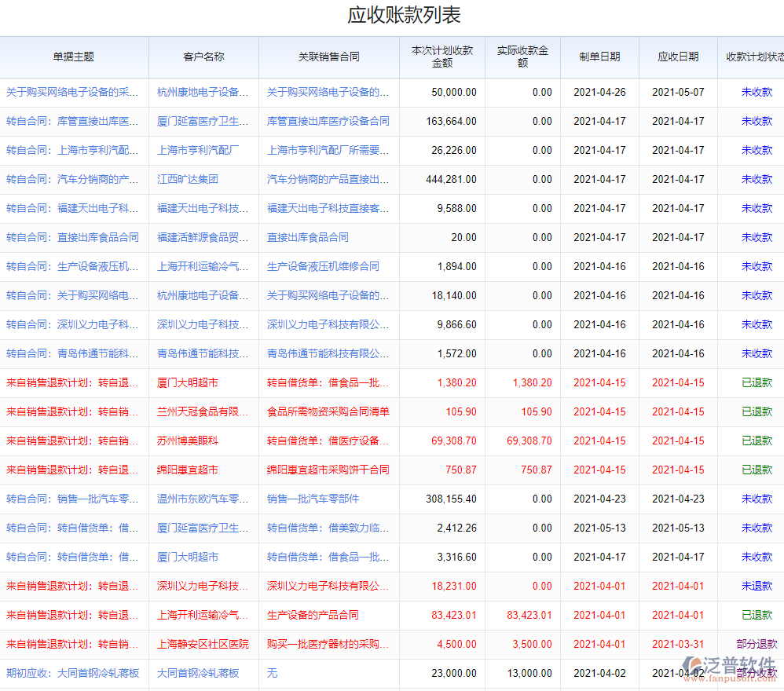Open customer 兰州天冠食品有限... link
This screenshot has width=784, height=691.
203,411
